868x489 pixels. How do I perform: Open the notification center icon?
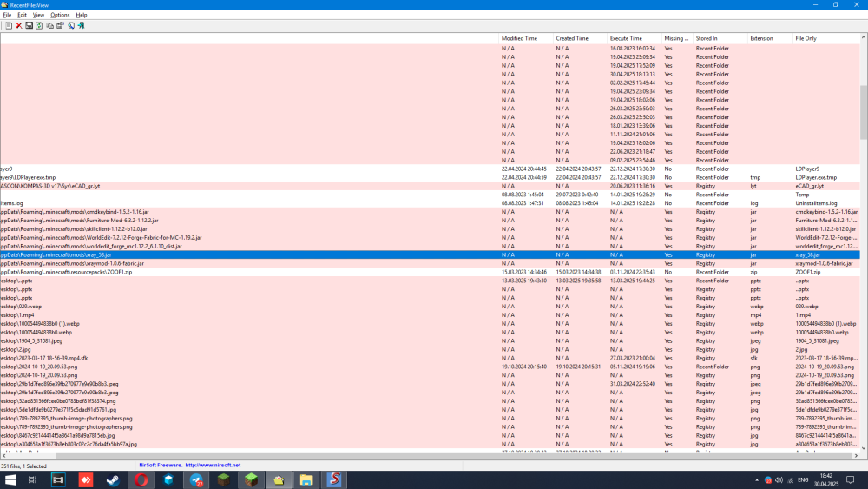click(851, 480)
